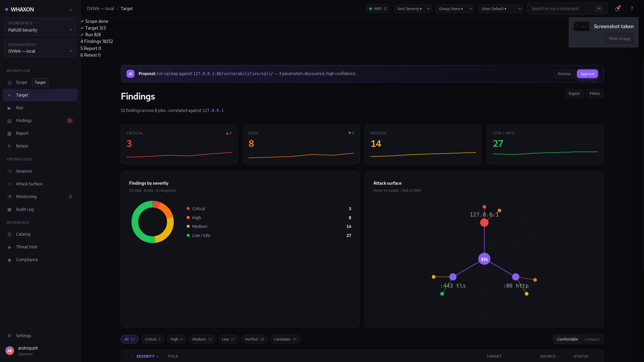Open the Engagement DVWA — local dropdown
644x362 pixels.
[40, 48]
